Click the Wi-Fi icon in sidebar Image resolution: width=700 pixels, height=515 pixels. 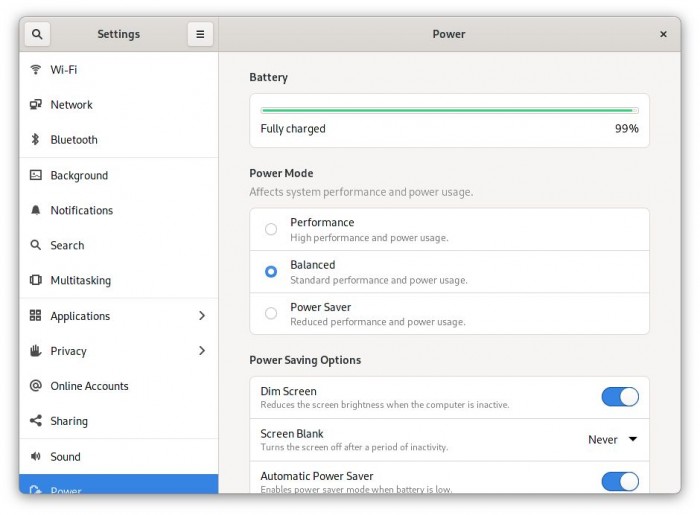[36, 70]
